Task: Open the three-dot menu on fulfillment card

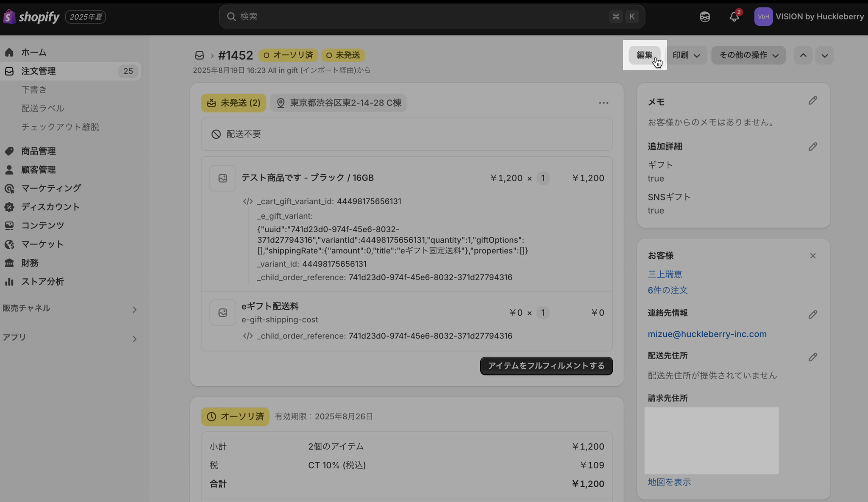Action: pyautogui.click(x=604, y=103)
